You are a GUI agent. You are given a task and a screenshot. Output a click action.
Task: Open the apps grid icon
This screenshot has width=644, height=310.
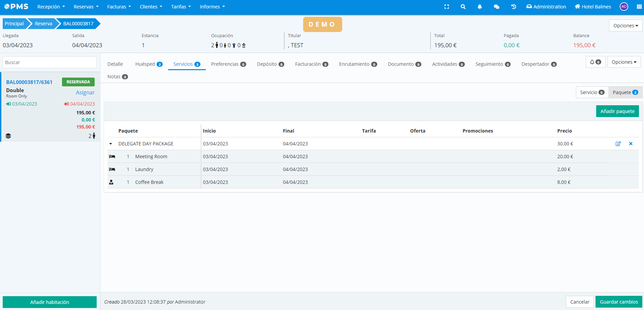coord(639,7)
